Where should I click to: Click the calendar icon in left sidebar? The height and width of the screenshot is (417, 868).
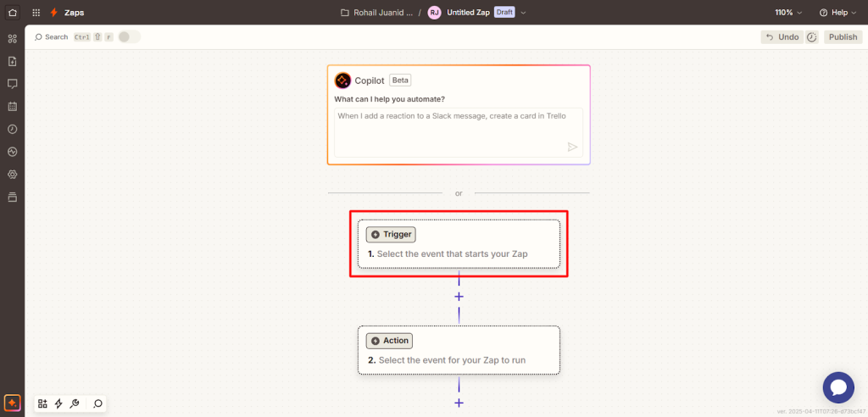click(12, 107)
